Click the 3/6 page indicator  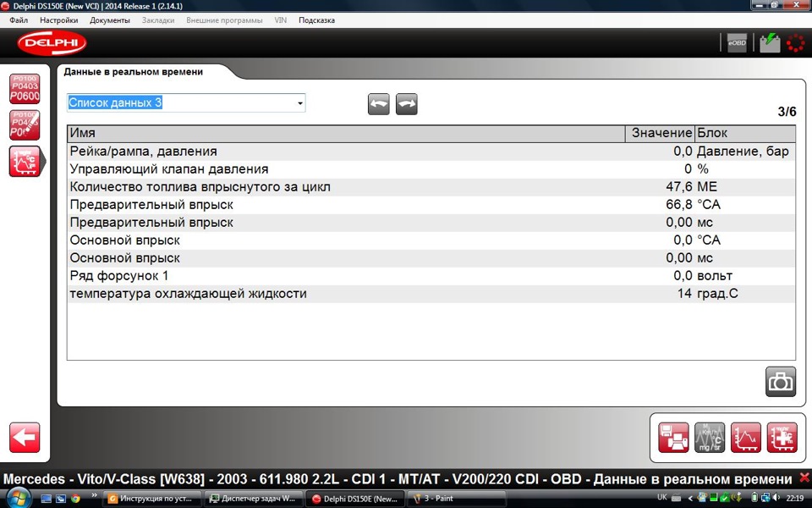click(x=787, y=112)
